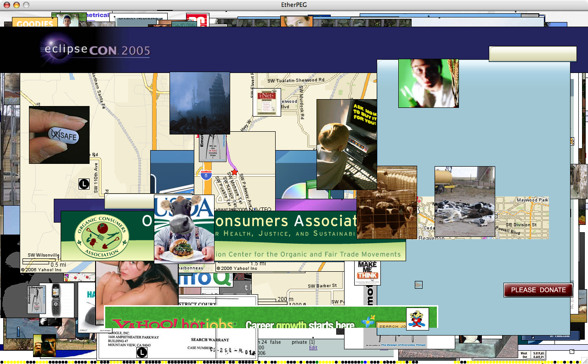Viewport: 588px width, 364px height.
Task: Click the clock icon on the search warrant
Action: pyautogui.click(x=142, y=353)
